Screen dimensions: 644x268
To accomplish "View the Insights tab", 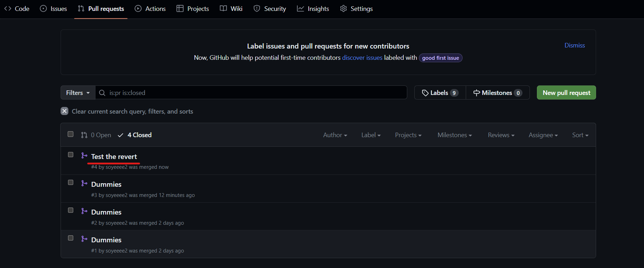I will coord(313,9).
